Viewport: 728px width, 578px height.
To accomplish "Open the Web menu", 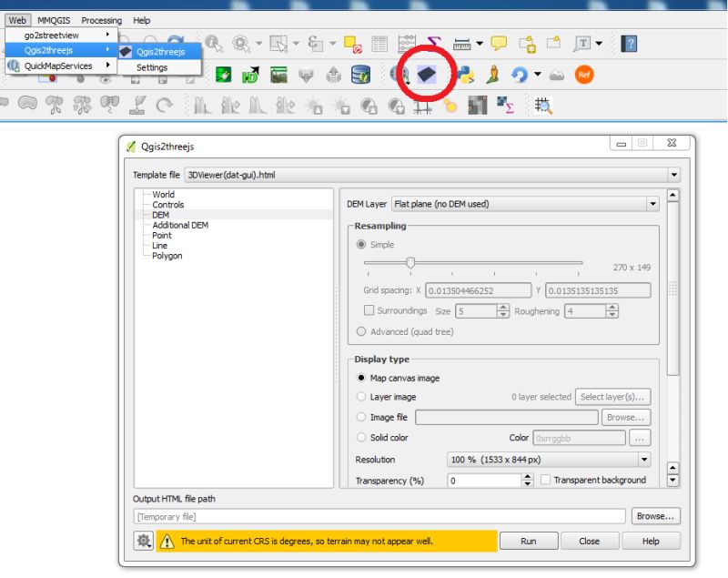I will click(x=17, y=20).
